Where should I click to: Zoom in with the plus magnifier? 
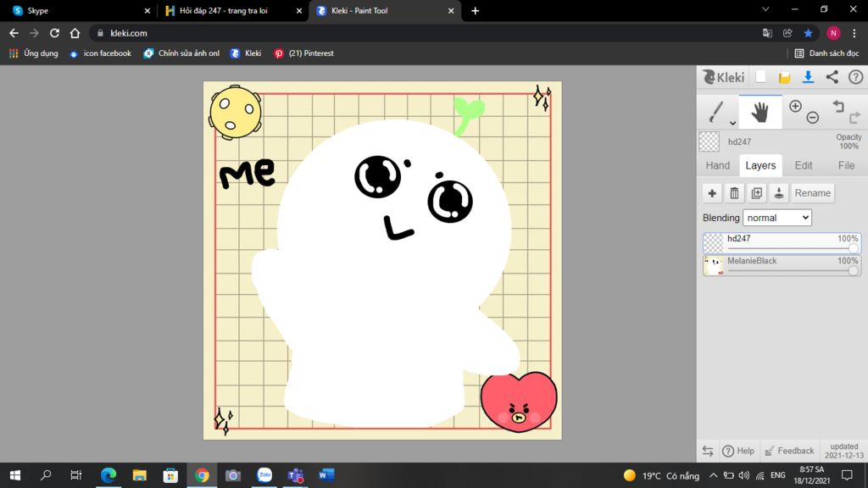coord(795,106)
